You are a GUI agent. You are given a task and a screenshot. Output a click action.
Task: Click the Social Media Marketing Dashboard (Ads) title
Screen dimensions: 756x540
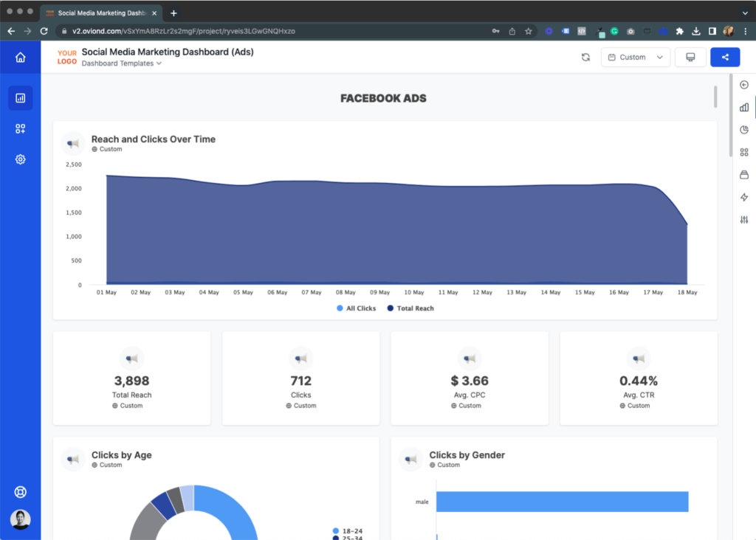tap(168, 52)
